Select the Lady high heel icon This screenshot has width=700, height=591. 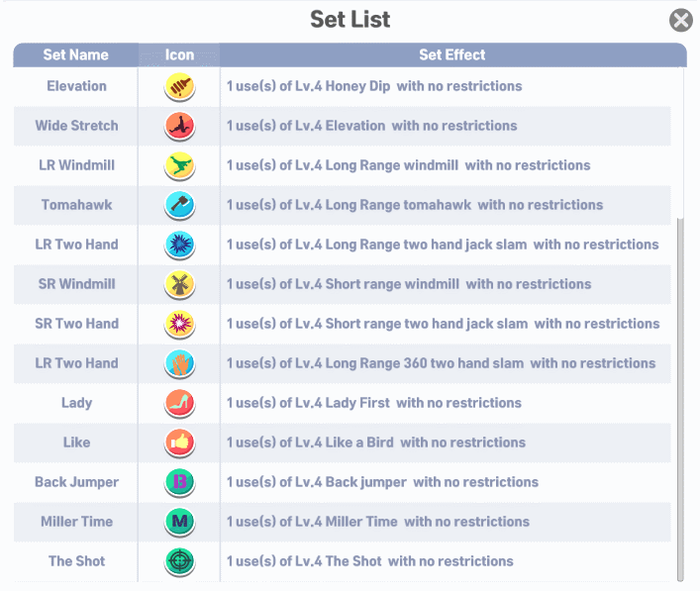click(179, 403)
